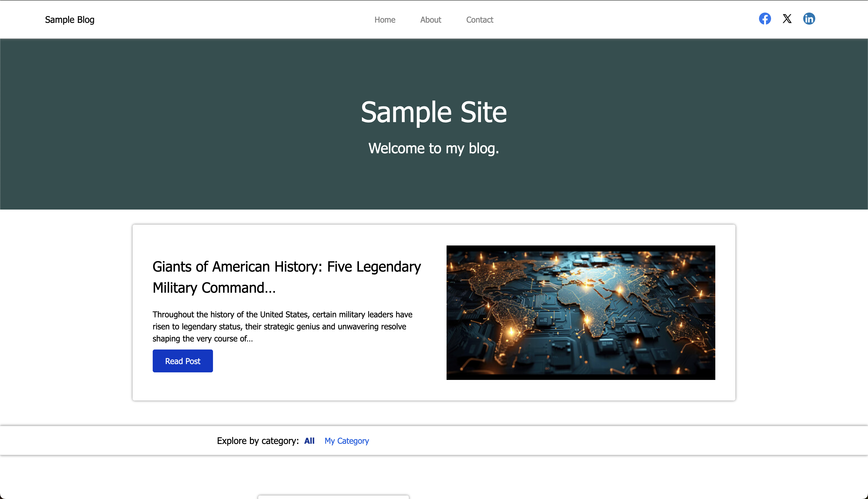Image resolution: width=868 pixels, height=499 pixels.
Task: Click the Welcome to my blog subtitle
Action: (x=434, y=148)
